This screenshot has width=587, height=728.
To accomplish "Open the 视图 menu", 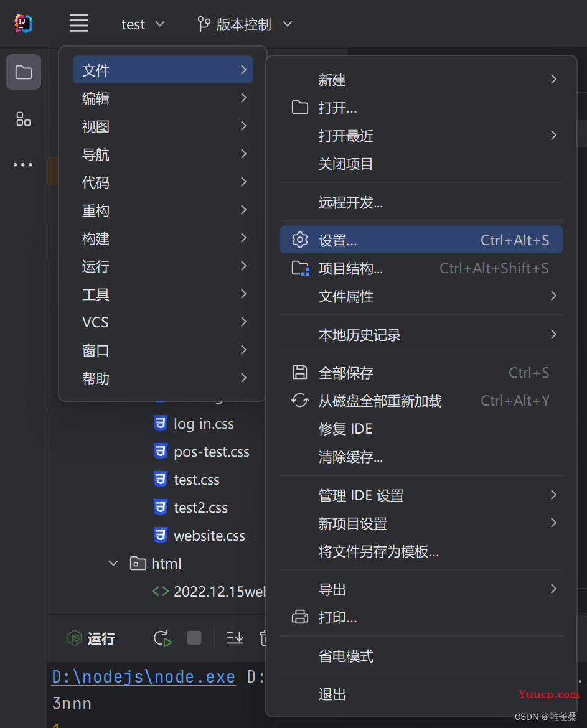I will tap(163, 126).
